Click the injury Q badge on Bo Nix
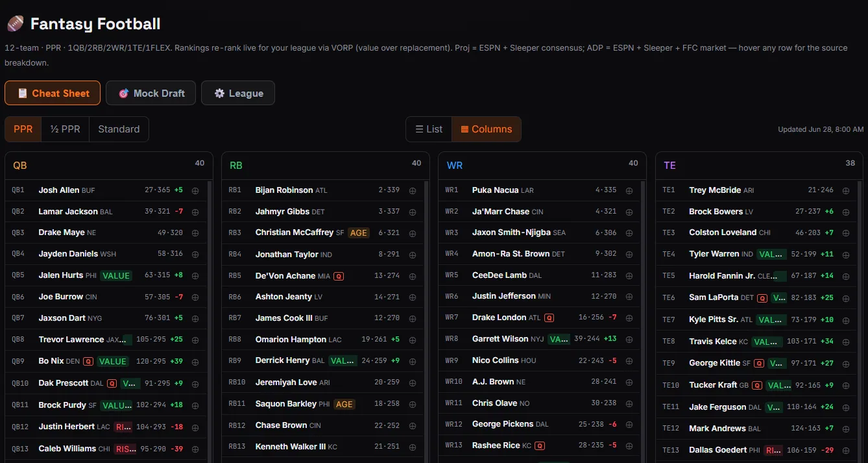Screen dimensions: 868x463 (x=88, y=362)
